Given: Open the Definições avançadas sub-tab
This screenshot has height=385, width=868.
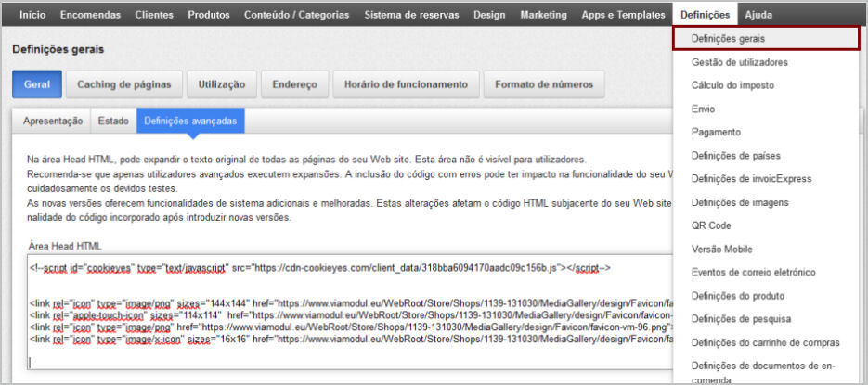Looking at the screenshot, I should pyautogui.click(x=190, y=121).
